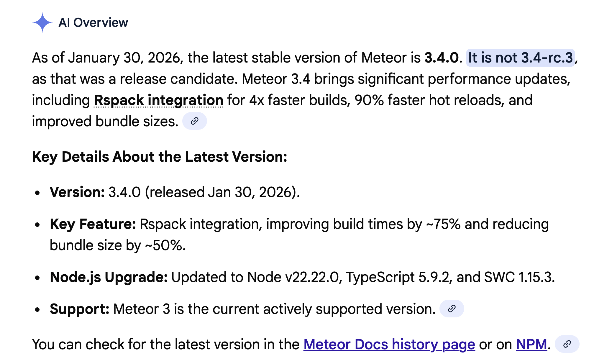Screen dimensions: 594x364
Task: Click the bold "Support:" bullet label
Action: coord(80,309)
